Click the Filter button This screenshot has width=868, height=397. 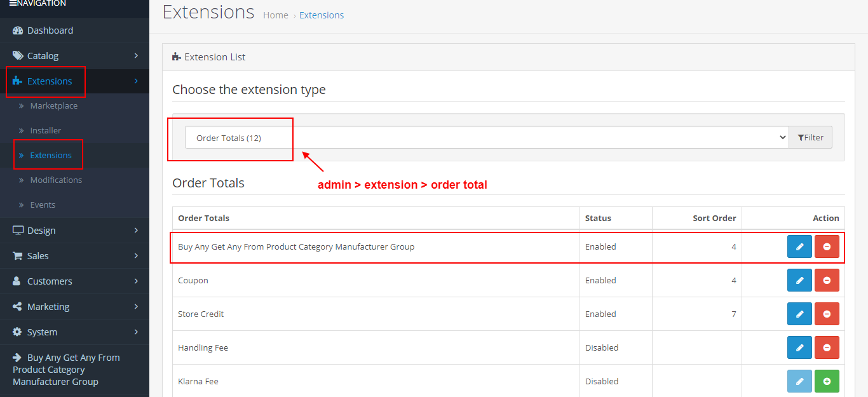coord(810,138)
